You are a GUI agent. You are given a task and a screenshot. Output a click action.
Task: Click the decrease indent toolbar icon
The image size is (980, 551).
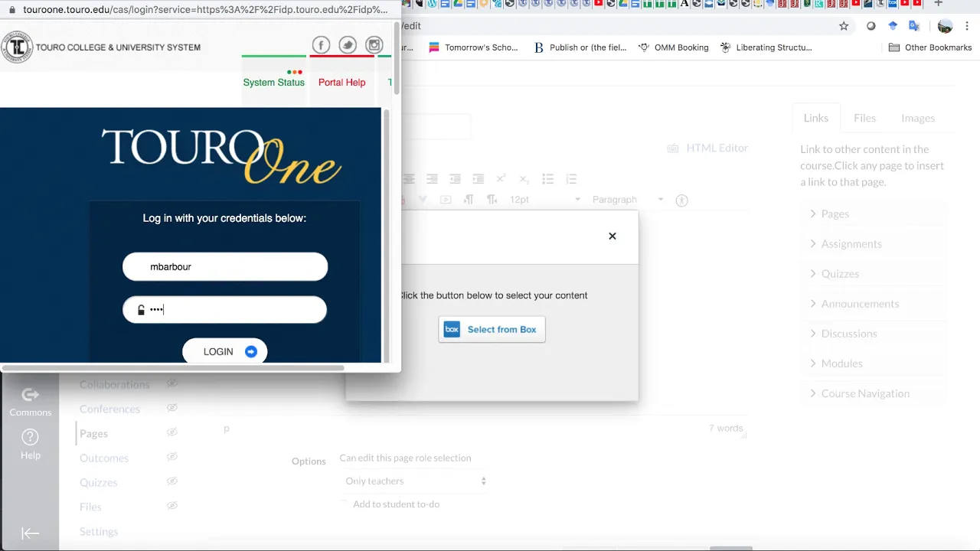[455, 178]
